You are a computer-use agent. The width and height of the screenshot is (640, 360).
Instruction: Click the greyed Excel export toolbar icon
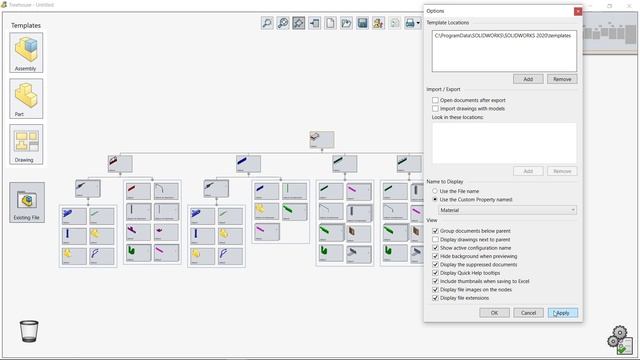click(x=394, y=23)
